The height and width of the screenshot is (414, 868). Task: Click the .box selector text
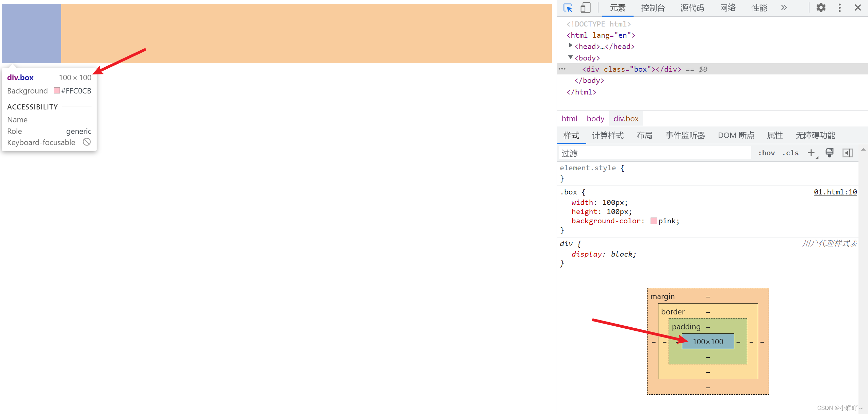(x=569, y=192)
